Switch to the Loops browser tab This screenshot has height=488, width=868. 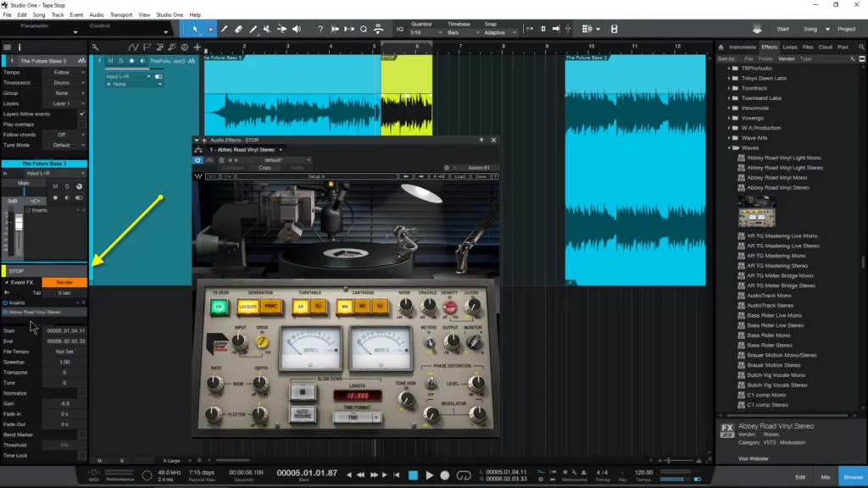(x=790, y=47)
